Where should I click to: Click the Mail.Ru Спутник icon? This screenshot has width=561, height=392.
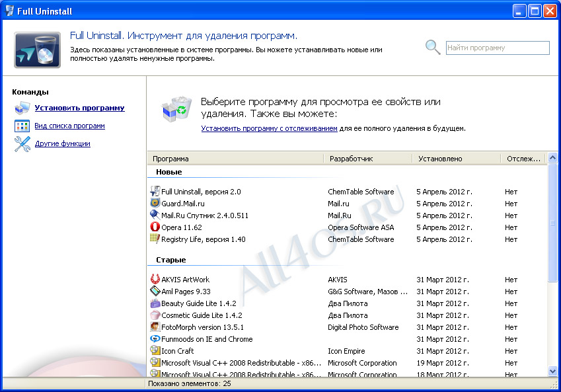[x=155, y=215]
